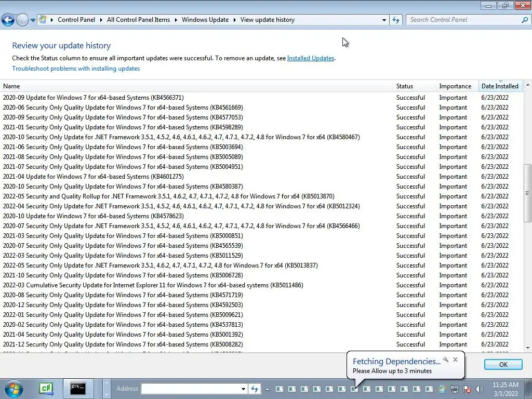Select the KB5004951 update row

click(261, 166)
